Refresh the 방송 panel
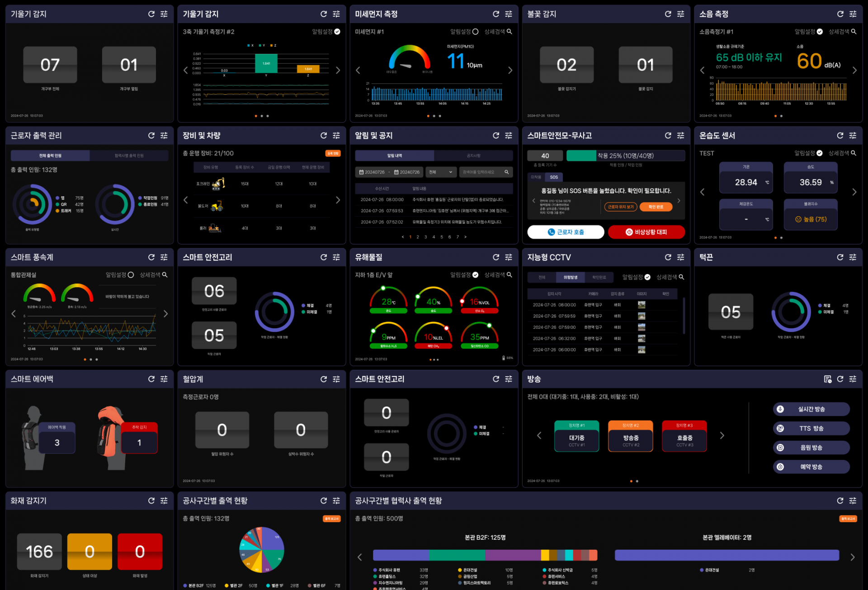The height and width of the screenshot is (590, 868). (x=840, y=379)
